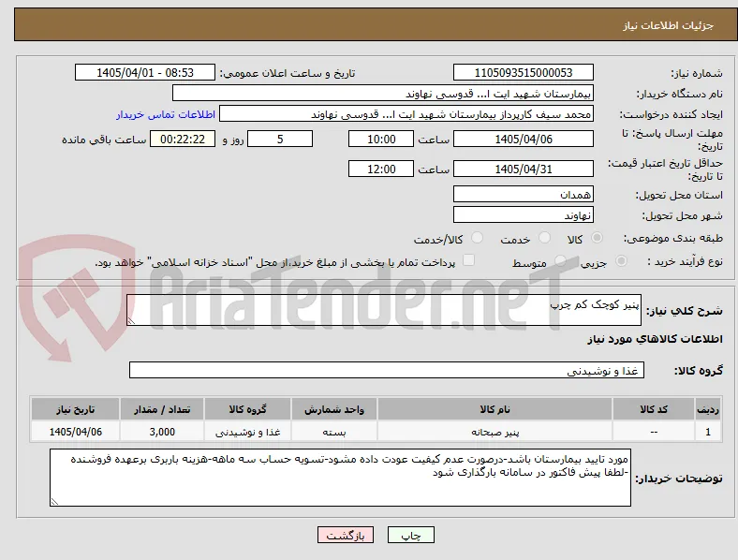Click price validity date 1405/04/31 field
738x560 pixels.
(x=523, y=169)
